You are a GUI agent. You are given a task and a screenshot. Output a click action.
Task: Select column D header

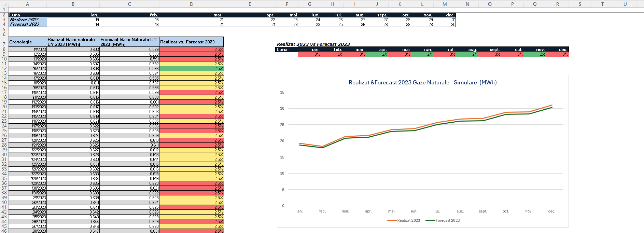tap(191, 4)
